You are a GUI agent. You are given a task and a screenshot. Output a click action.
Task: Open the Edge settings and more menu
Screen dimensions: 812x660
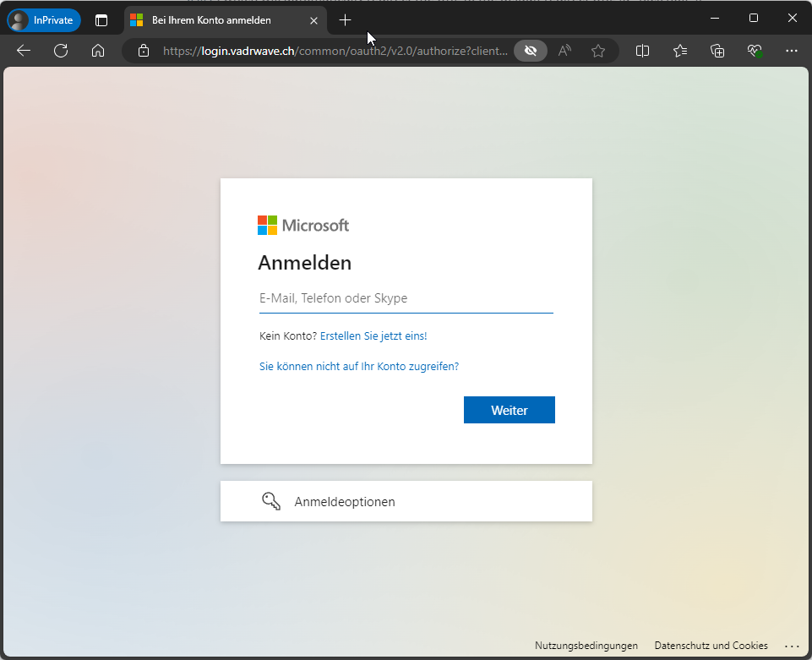click(791, 51)
